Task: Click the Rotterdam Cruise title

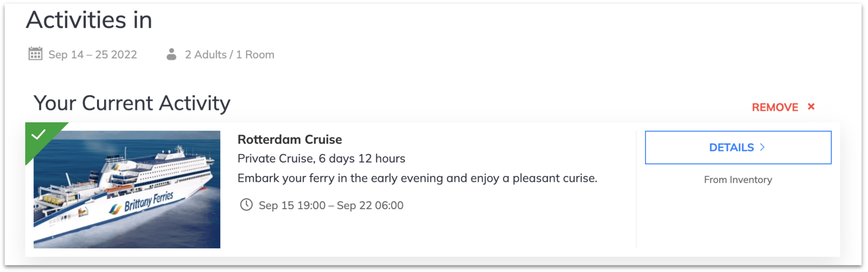Action: click(x=290, y=140)
